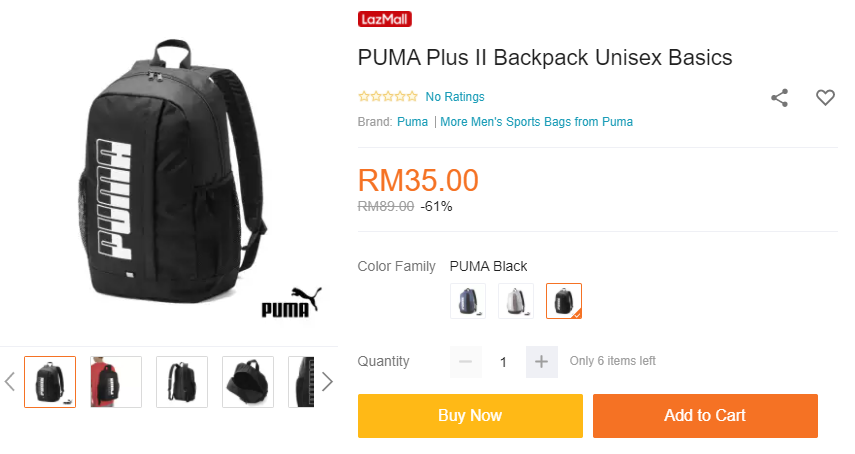The height and width of the screenshot is (454, 855).
Task: Decrease quantity with minus button
Action: [x=466, y=361]
